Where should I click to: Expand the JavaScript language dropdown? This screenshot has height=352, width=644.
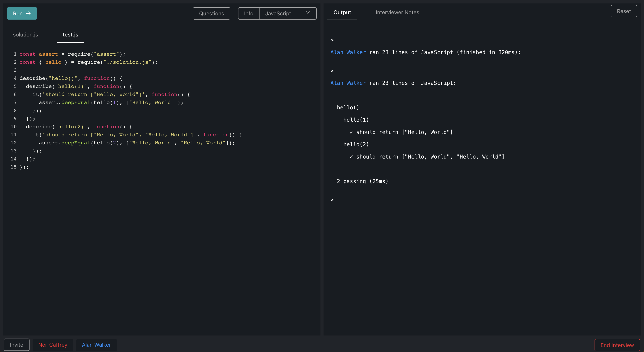click(288, 13)
